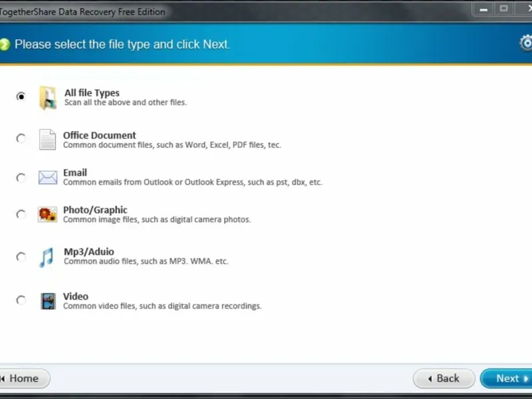
Task: Choose the Video radio button
Action: pos(21,301)
